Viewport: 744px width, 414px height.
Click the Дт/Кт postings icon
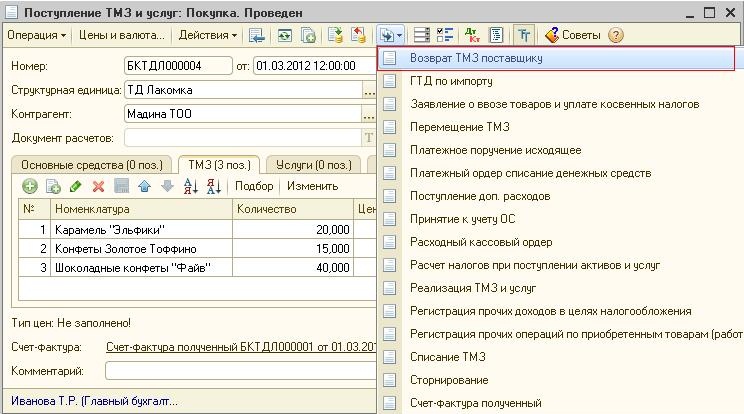tap(471, 35)
